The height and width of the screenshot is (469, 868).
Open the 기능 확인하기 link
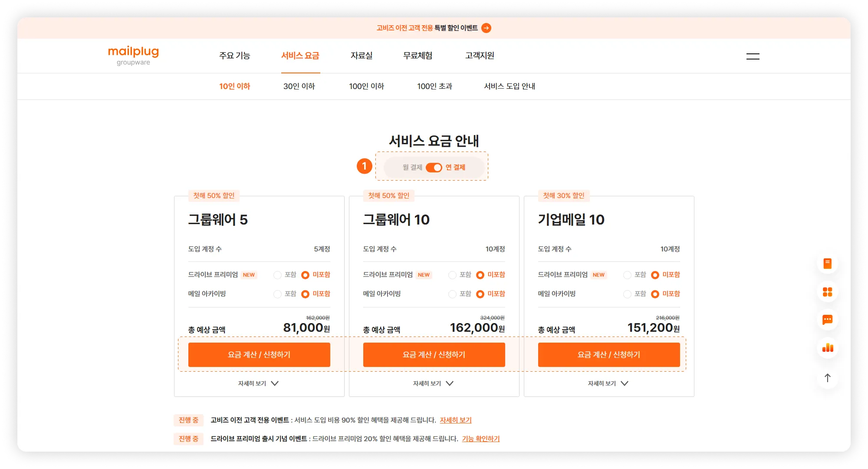tap(480, 439)
